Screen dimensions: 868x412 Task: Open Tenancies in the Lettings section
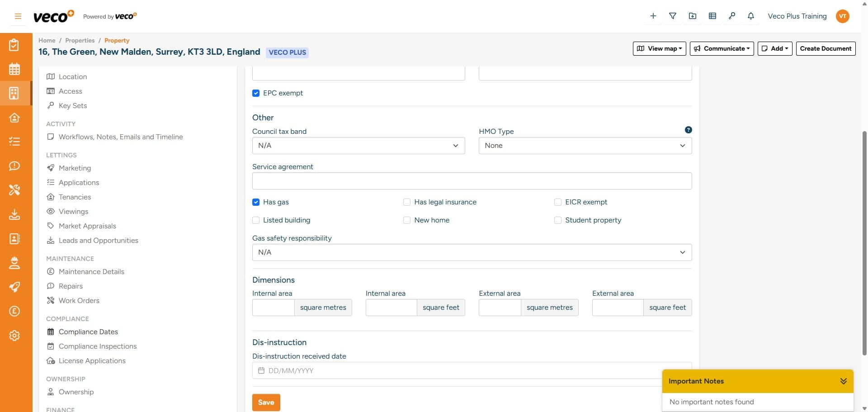pos(75,197)
